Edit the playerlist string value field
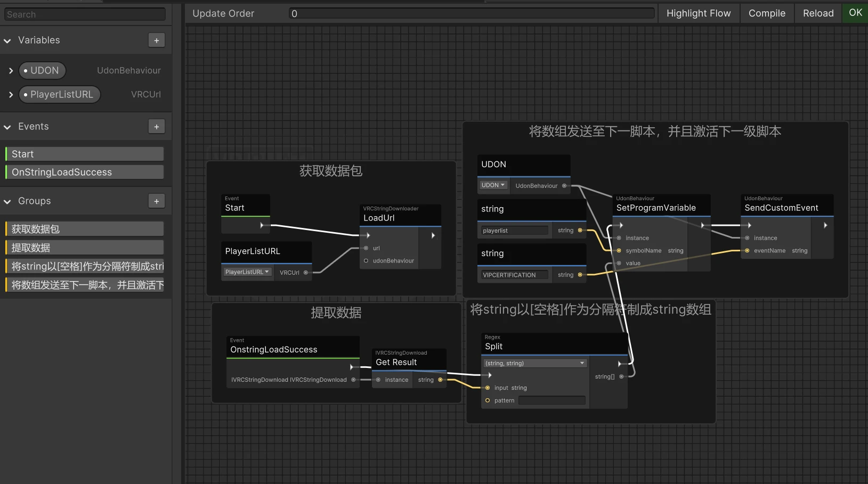Screen dimensions: 868x484 pos(515,231)
